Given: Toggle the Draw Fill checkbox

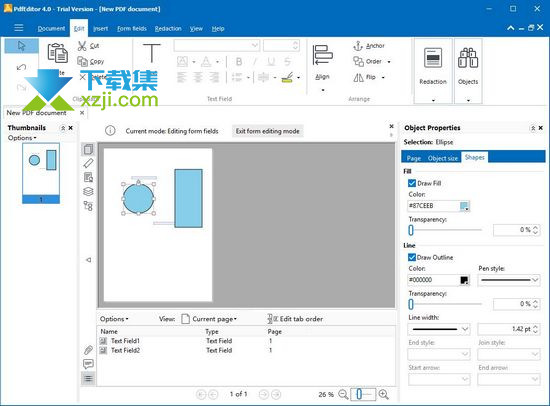Looking at the screenshot, I should pos(412,183).
